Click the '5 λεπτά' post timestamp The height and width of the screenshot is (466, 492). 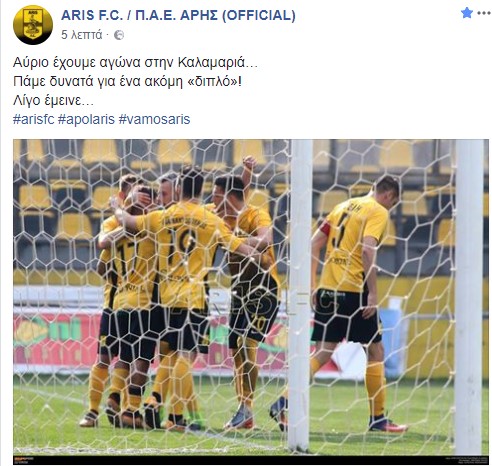click(81, 35)
